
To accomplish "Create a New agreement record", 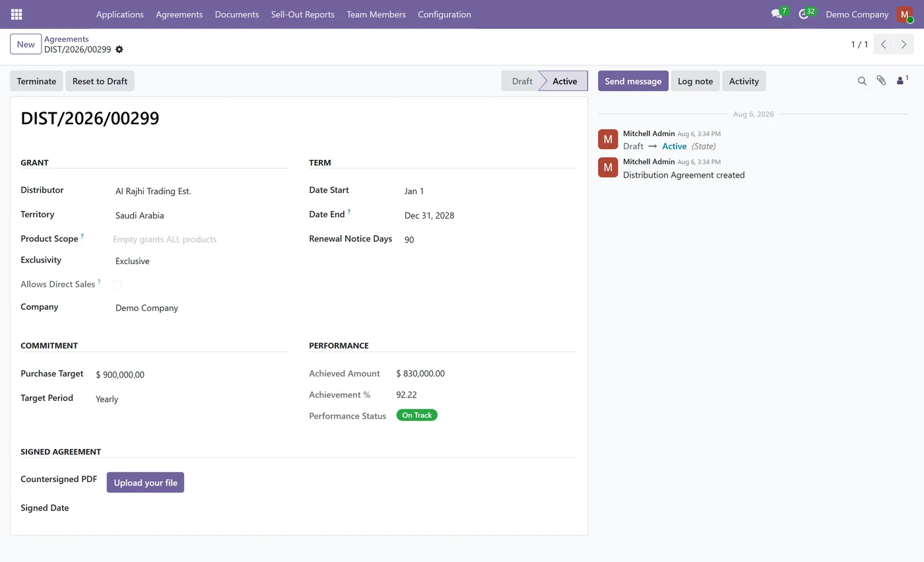I will point(26,44).
